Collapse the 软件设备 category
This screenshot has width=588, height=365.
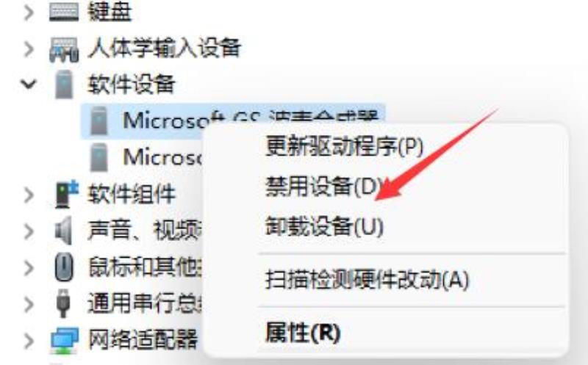[x=29, y=84]
